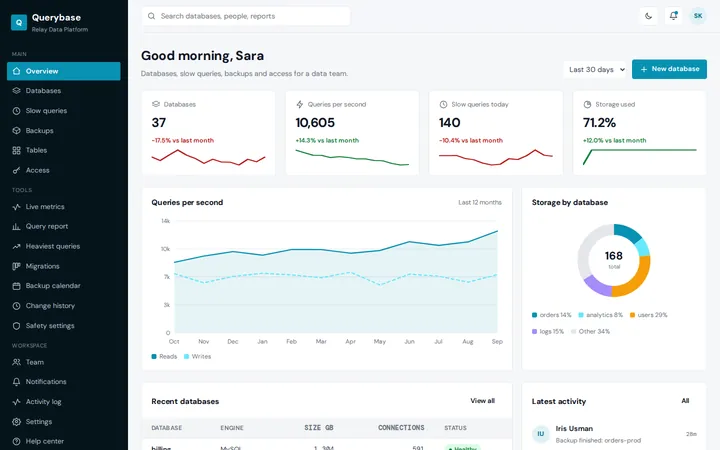
Task: Click the New database button
Action: 669,69
